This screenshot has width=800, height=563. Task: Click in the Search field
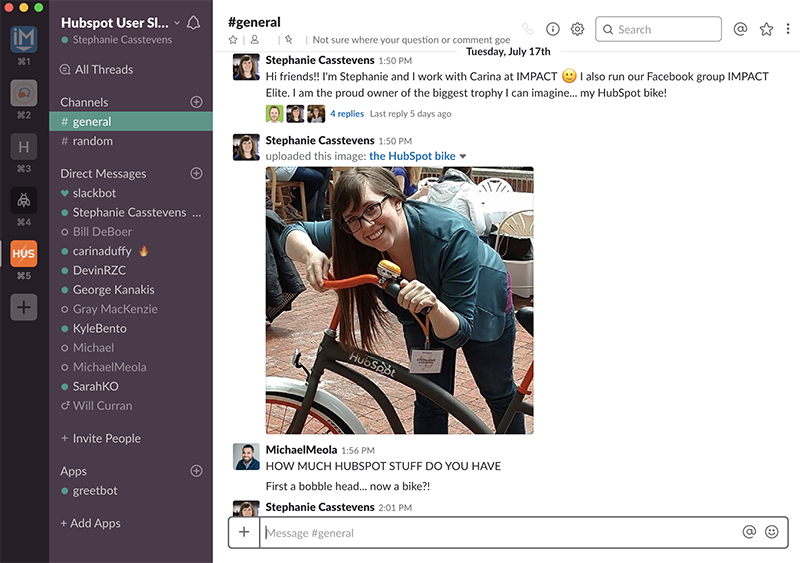[x=658, y=29]
